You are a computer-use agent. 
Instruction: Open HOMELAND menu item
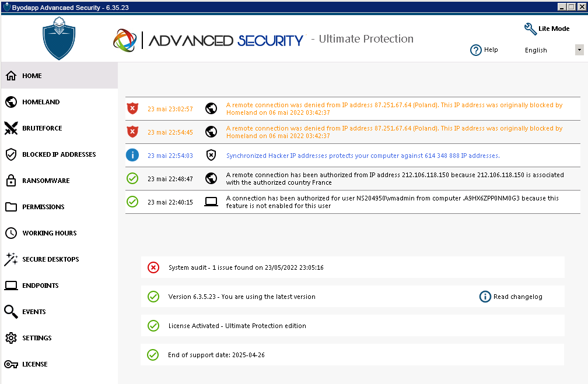tap(60, 102)
